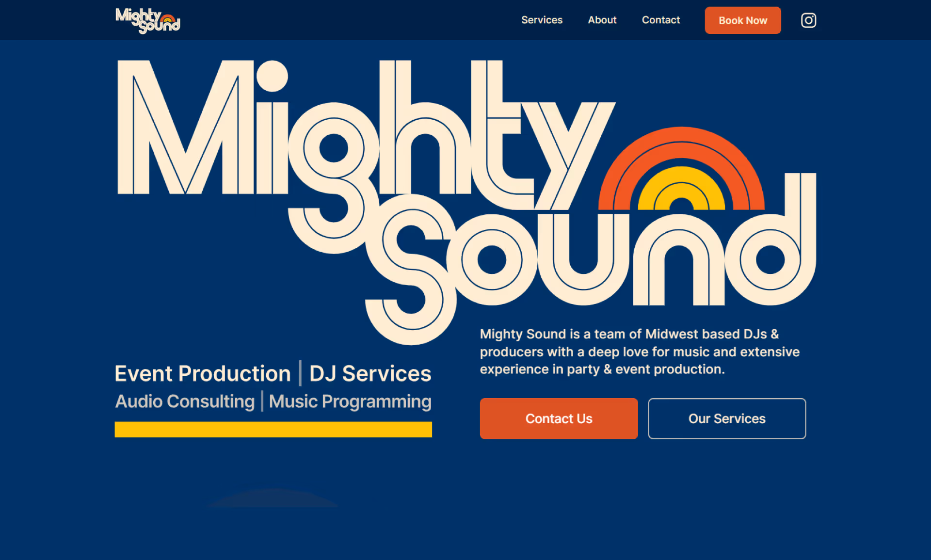Click the Mighty Sound logo in navbar
This screenshot has height=560, width=931.
point(147,20)
